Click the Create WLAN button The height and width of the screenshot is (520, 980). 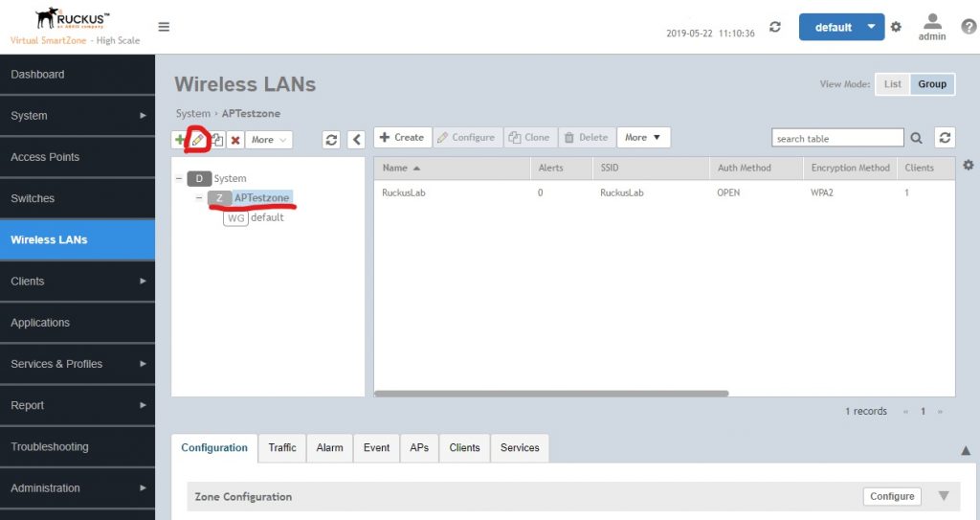402,138
